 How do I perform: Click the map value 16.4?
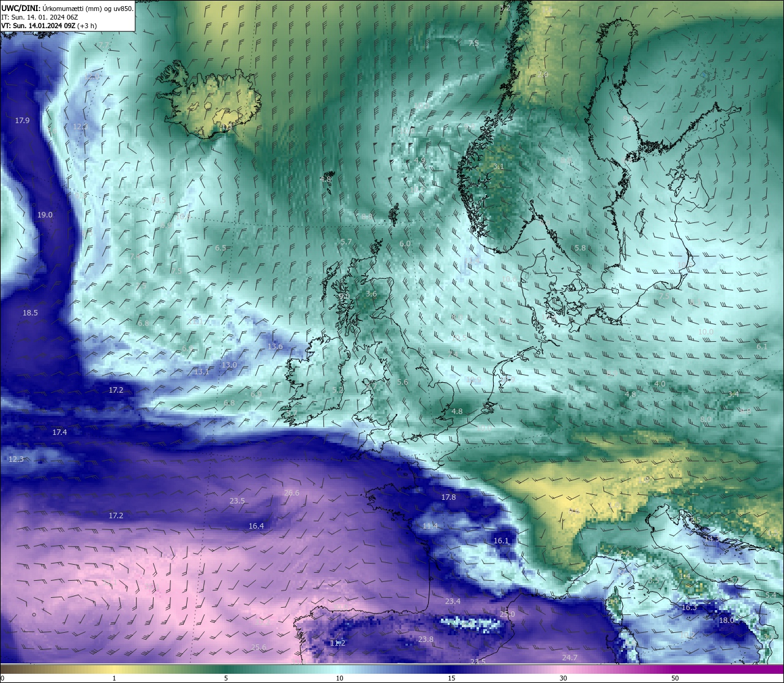click(256, 526)
